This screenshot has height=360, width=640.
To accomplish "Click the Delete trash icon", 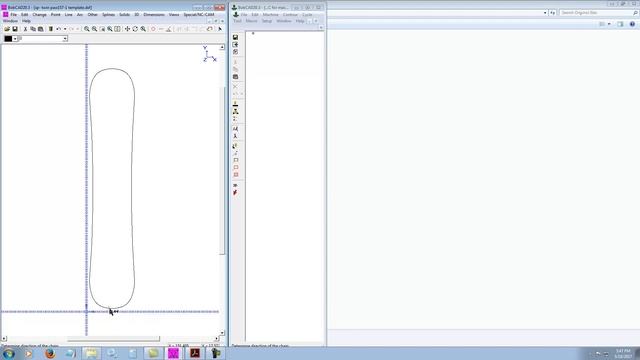I will click(x=51, y=29).
